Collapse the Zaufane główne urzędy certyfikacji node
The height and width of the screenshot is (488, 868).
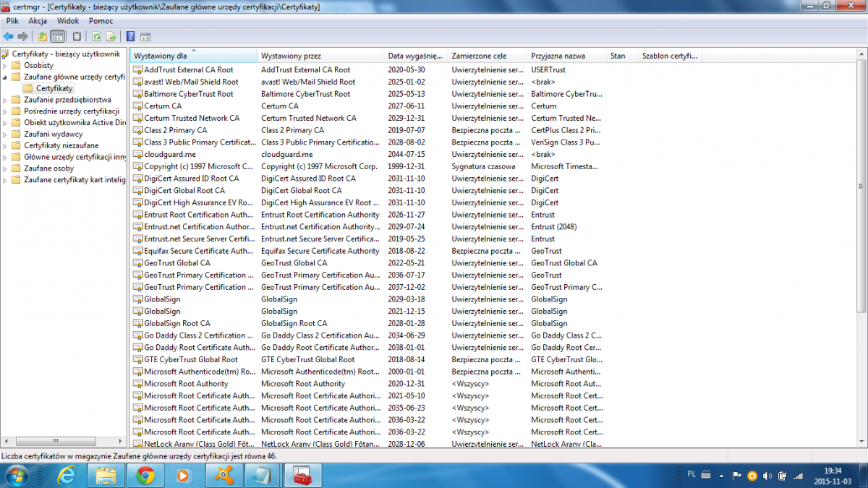5,77
